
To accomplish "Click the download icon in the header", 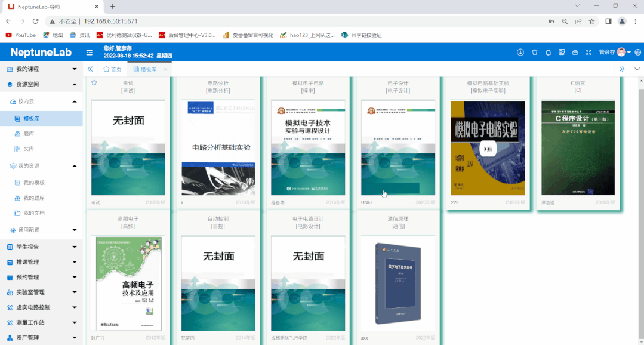I will click(x=520, y=53).
